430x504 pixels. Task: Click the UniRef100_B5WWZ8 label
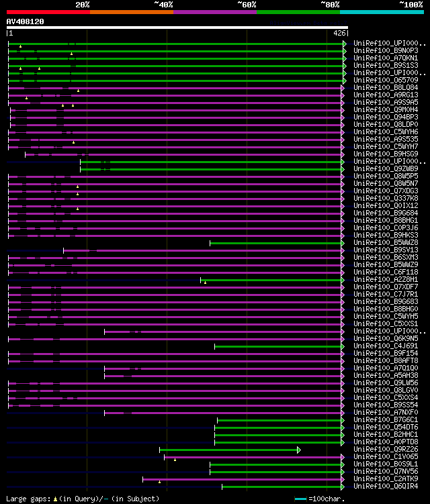coord(386,243)
